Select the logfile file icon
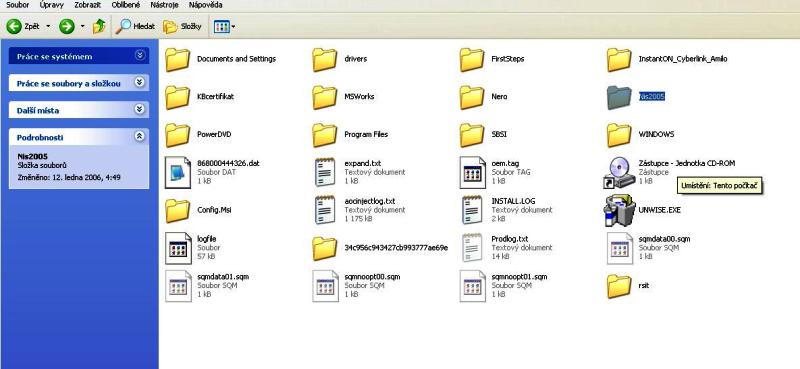800x369 pixels. point(178,248)
